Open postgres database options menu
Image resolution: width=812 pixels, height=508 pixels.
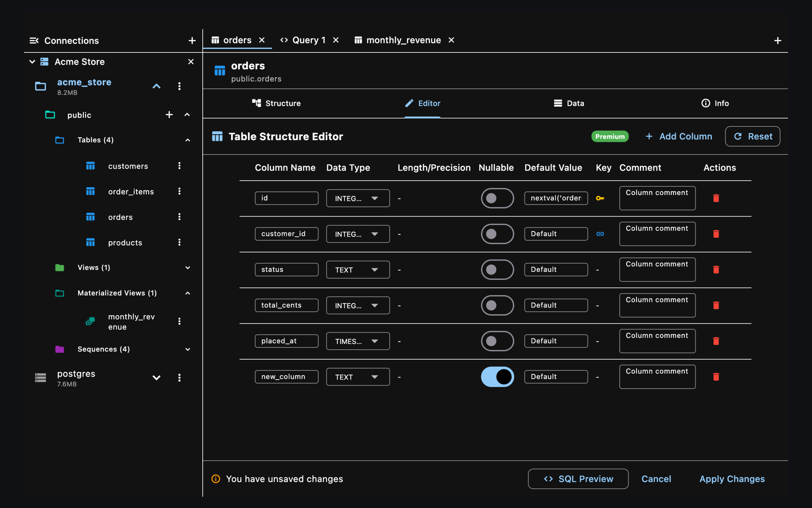[180, 378]
